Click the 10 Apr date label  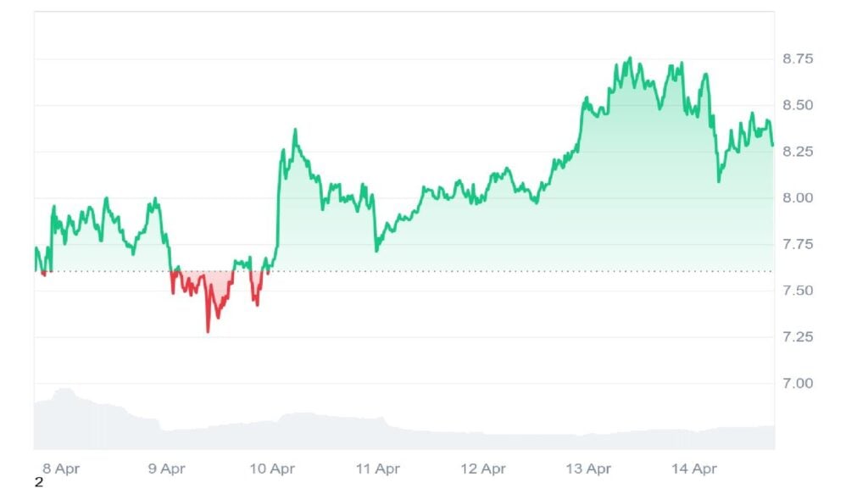(272, 468)
